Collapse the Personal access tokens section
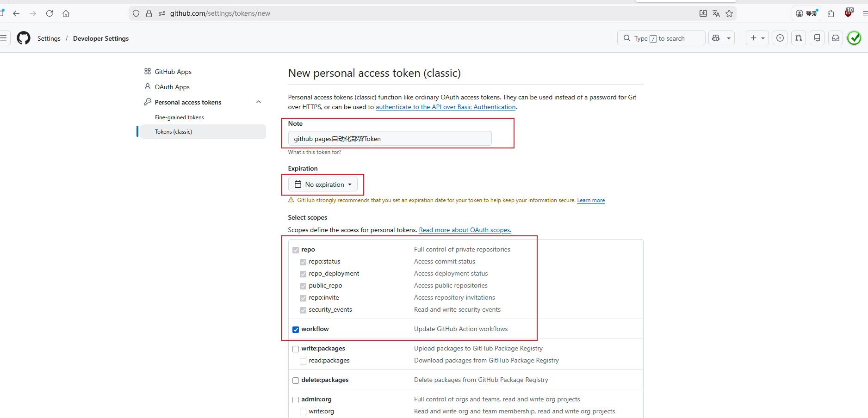 (x=259, y=102)
